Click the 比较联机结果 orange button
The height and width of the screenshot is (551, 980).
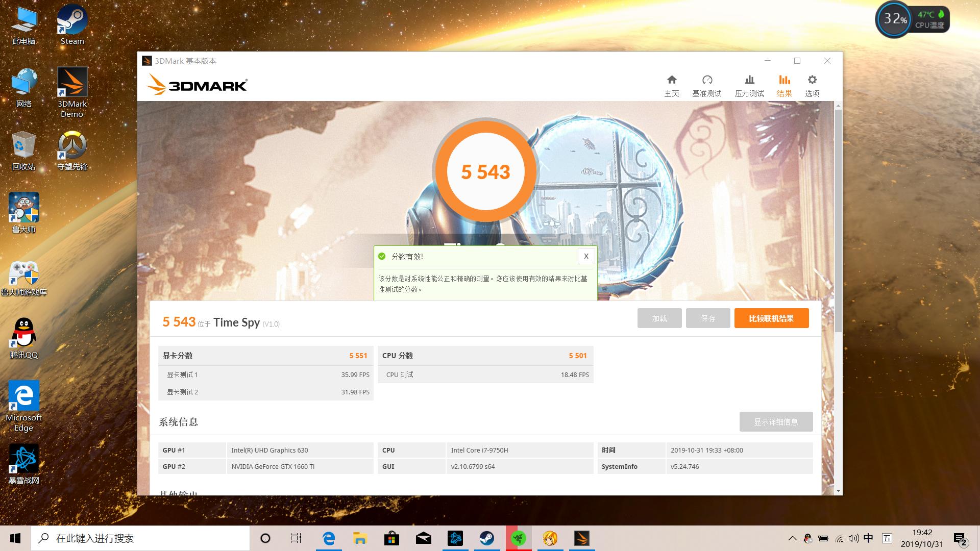(x=771, y=318)
